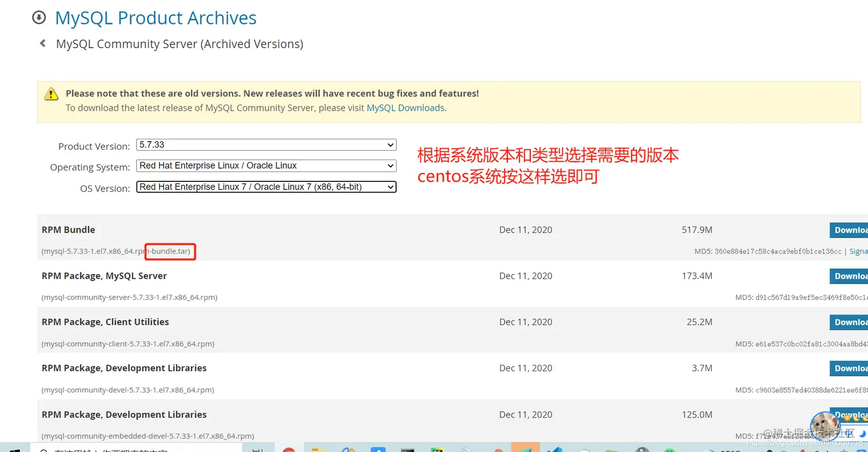Click the RPM Package, Client Utilities title
868x452 pixels.
tap(106, 322)
